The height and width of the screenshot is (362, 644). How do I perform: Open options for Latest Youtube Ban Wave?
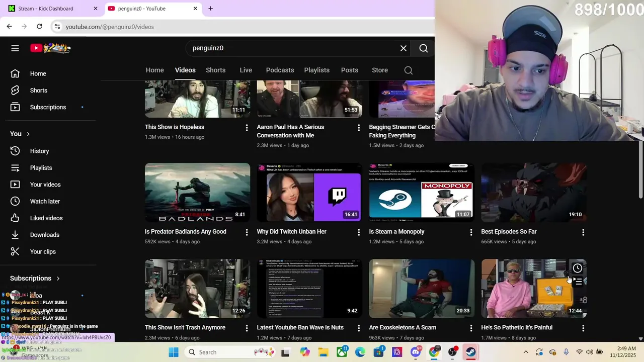point(359,328)
